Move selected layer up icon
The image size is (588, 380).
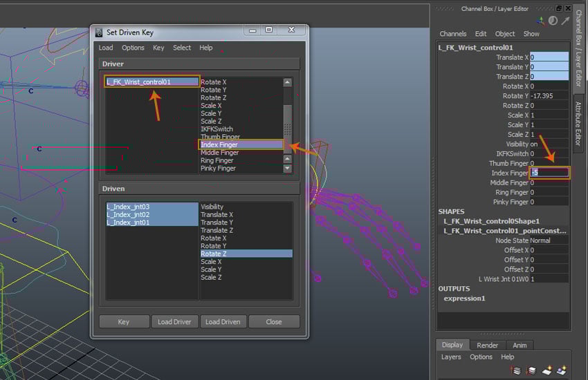[517, 370]
